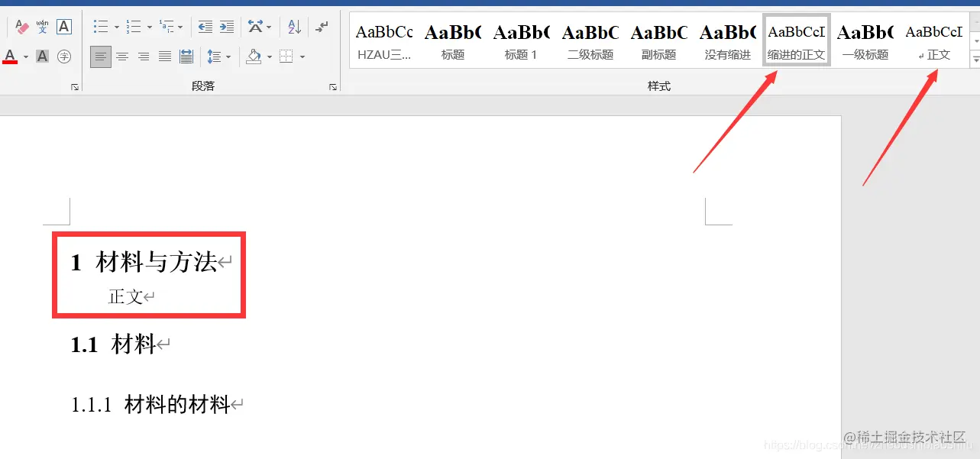Open the Font dialog launcher
The width and height of the screenshot is (980, 459).
tap(75, 87)
